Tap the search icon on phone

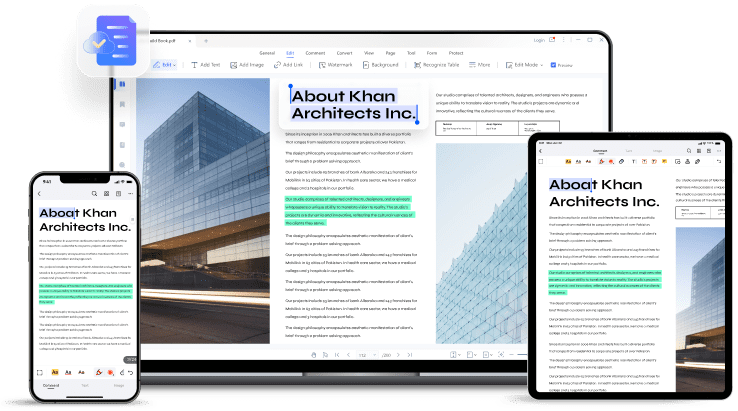click(93, 193)
